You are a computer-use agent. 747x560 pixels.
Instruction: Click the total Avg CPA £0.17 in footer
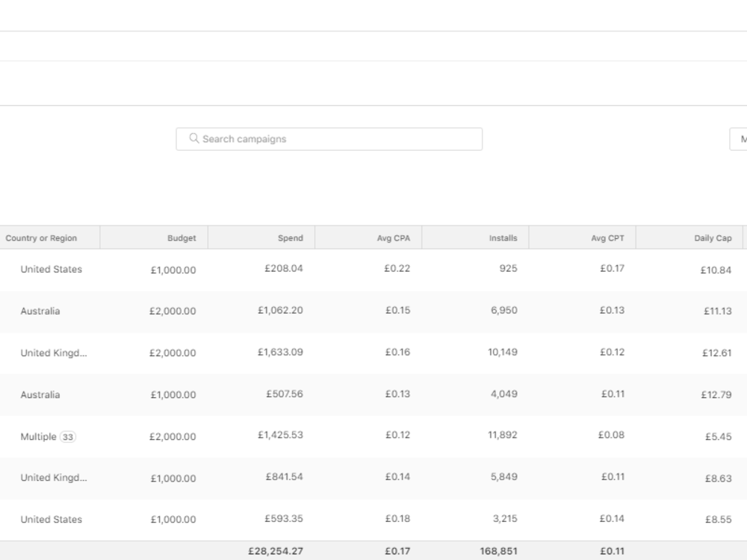pos(398,552)
